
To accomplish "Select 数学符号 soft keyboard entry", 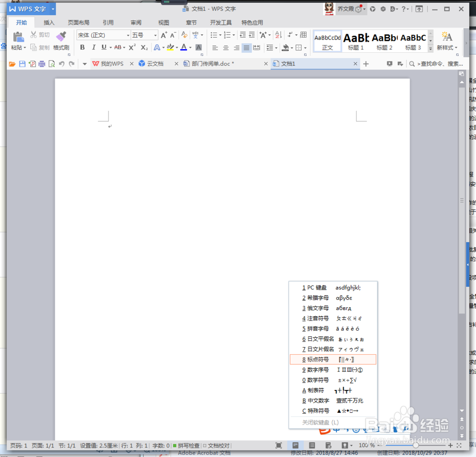I will pos(333,380).
